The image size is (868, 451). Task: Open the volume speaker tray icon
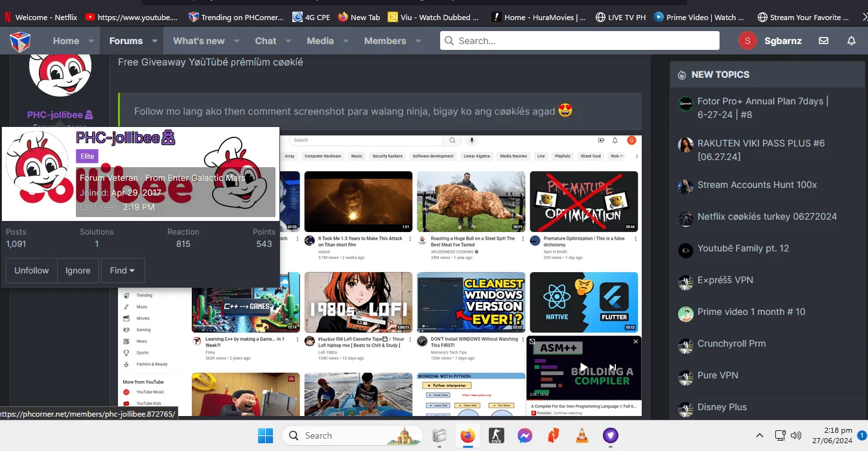796,435
